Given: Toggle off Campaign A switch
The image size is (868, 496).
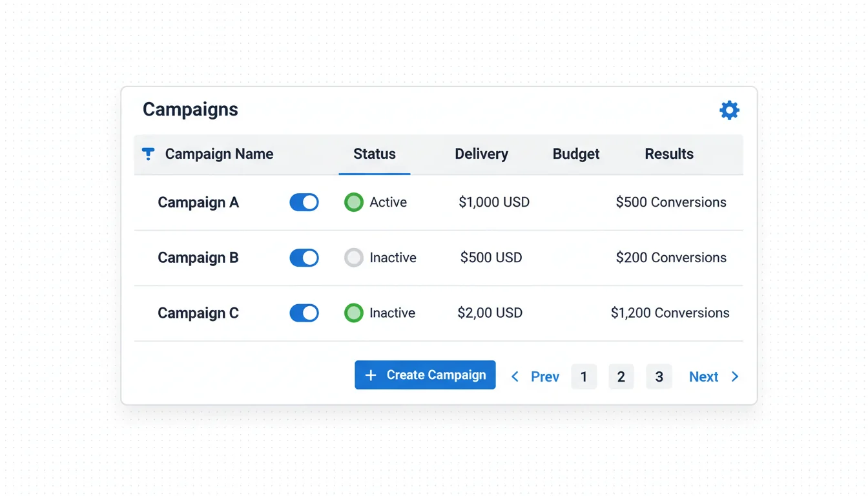Looking at the screenshot, I should [304, 202].
